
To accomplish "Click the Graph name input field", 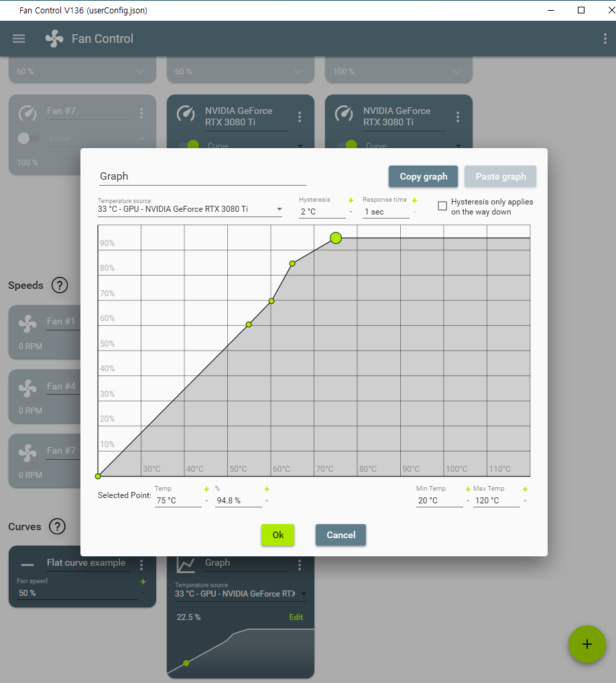I will [x=202, y=176].
